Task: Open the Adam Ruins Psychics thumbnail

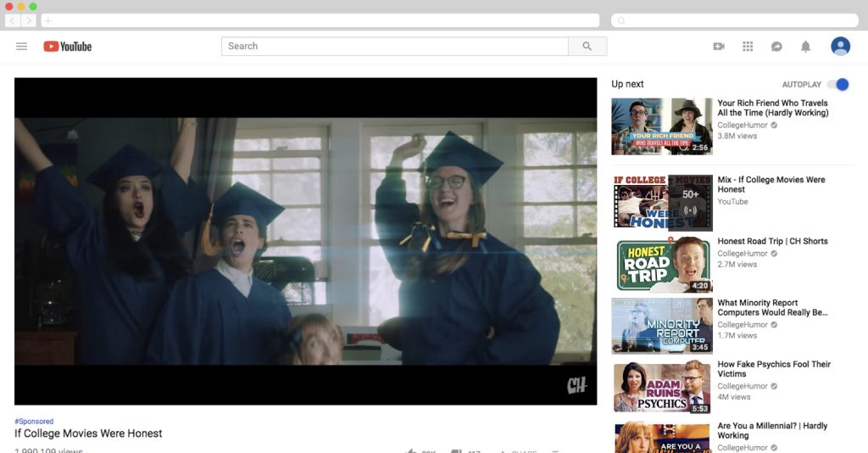Action: (662, 387)
